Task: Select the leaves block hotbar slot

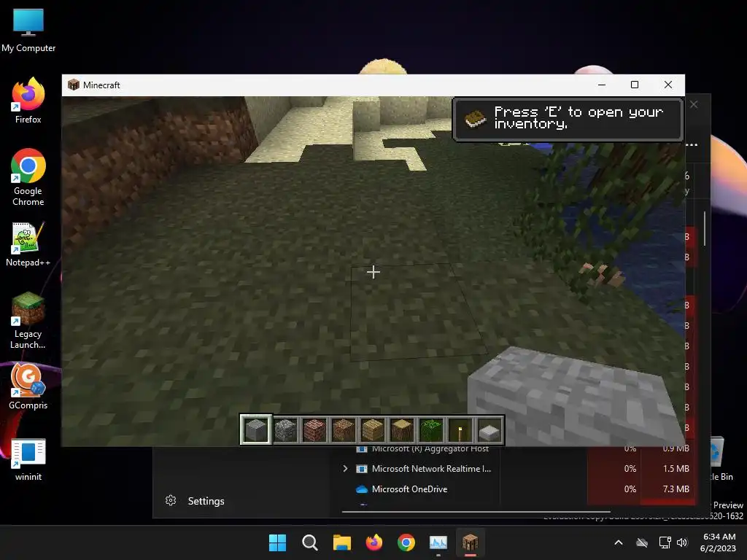Action: point(431,429)
